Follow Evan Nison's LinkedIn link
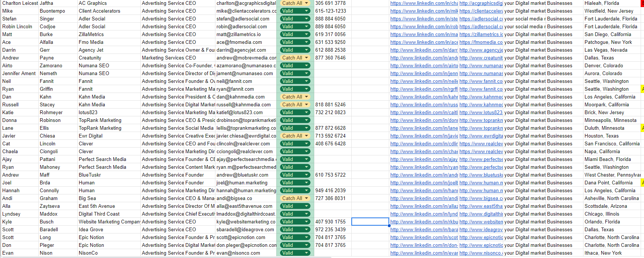Screen dimensions: 644x258 click(424, 253)
